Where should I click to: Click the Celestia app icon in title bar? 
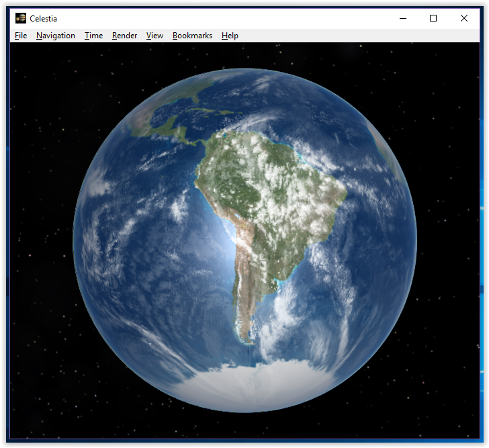pyautogui.click(x=21, y=18)
